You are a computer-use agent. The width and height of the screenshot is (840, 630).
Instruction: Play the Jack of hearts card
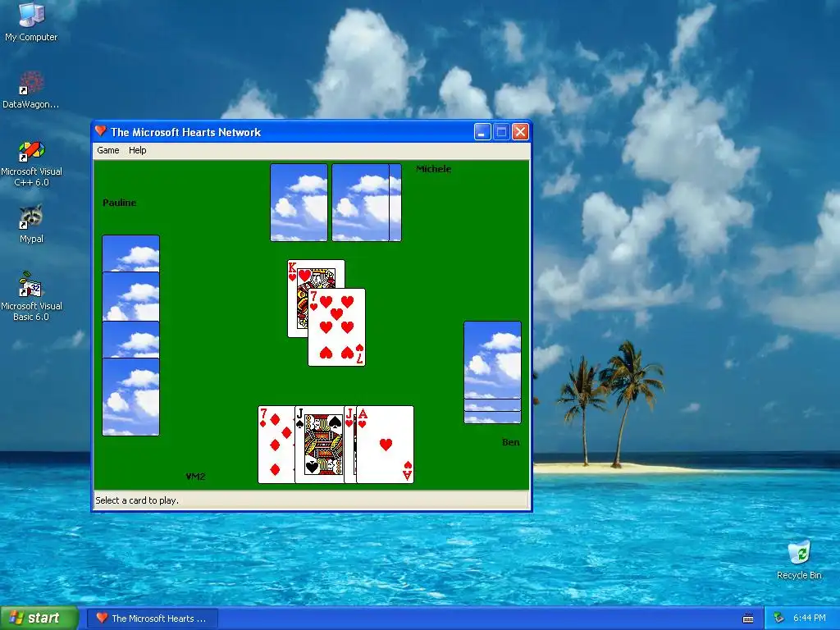pyautogui.click(x=349, y=445)
